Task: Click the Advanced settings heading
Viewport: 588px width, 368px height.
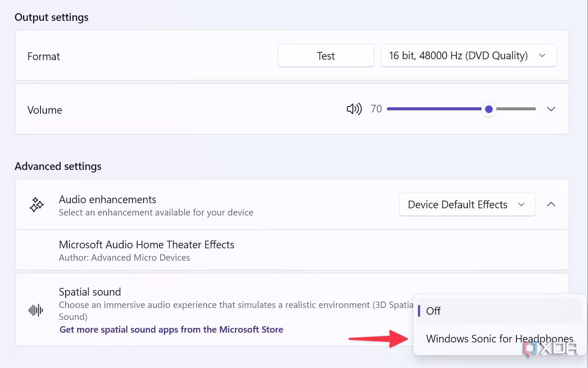Action: pyautogui.click(x=58, y=166)
